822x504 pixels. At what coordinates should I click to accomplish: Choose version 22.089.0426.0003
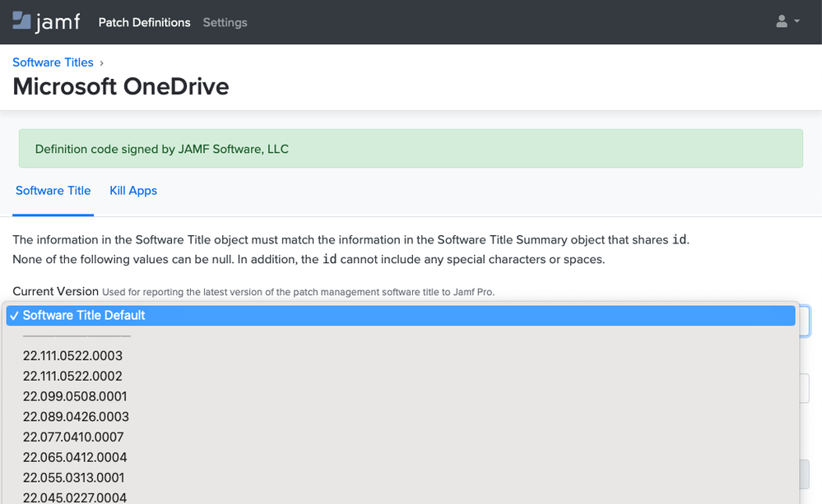pyautogui.click(x=401, y=417)
